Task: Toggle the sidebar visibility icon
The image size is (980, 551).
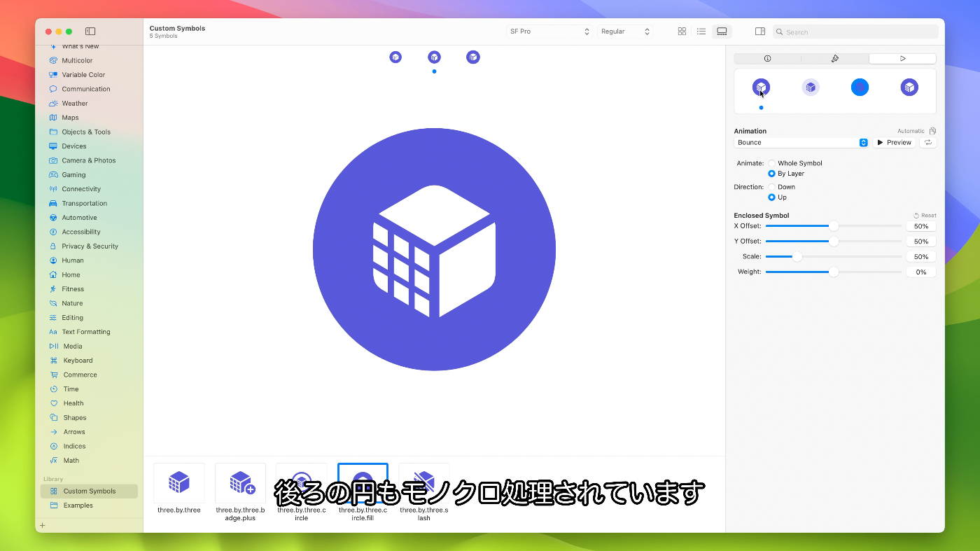Action: pyautogui.click(x=90, y=32)
